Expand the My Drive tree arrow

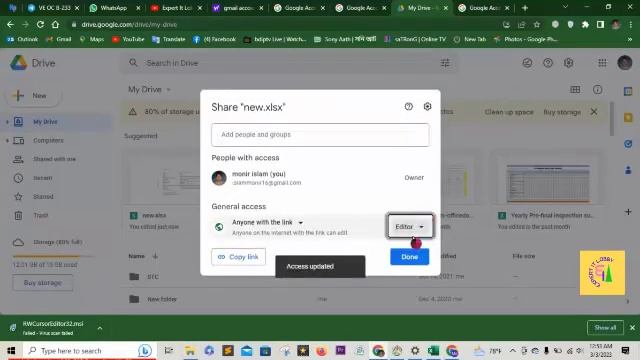point(7,122)
